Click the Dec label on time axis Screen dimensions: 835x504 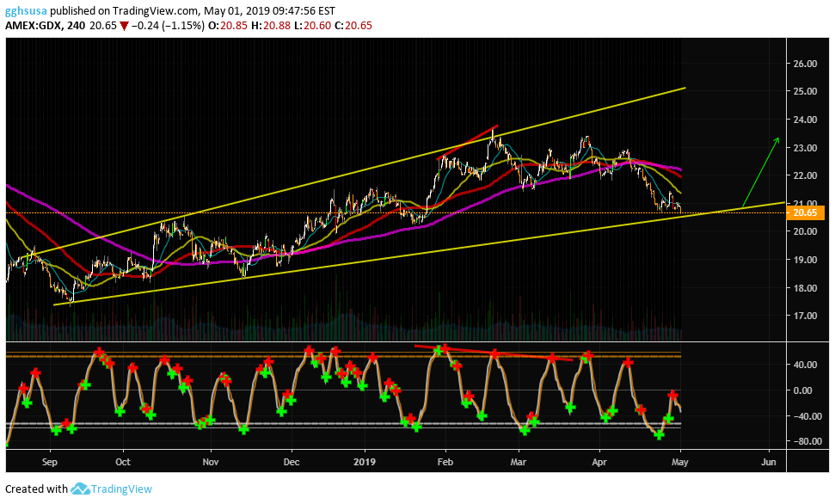point(292,462)
